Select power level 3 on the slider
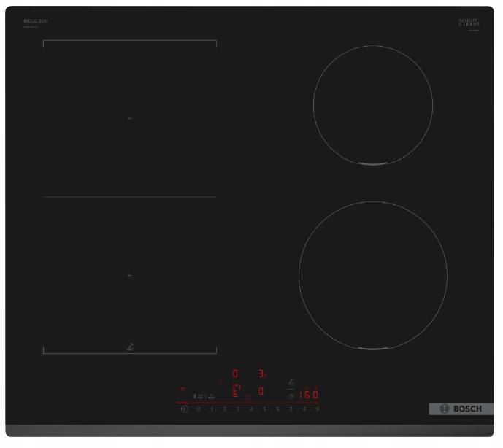The image size is (503, 448). coord(238,409)
